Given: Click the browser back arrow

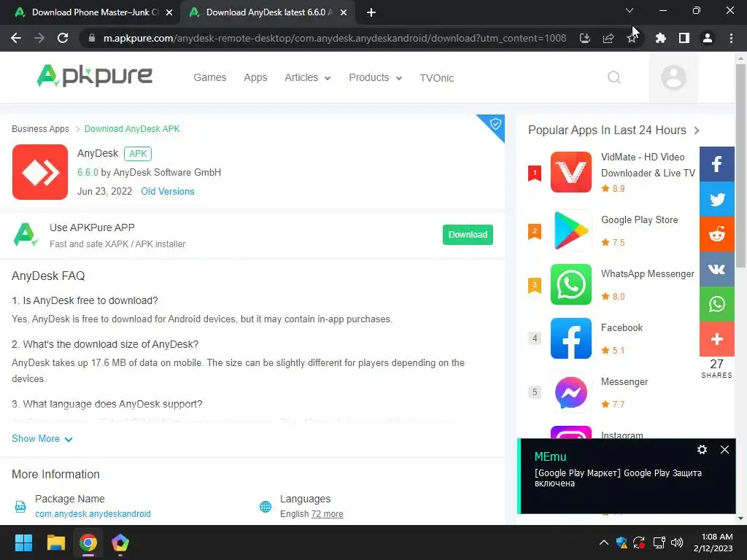Looking at the screenshot, I should click(16, 38).
